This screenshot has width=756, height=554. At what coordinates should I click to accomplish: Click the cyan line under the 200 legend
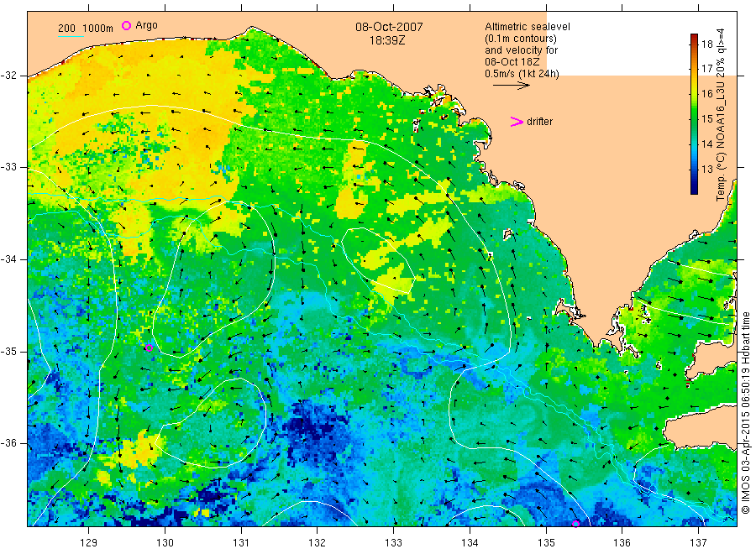tap(71, 36)
